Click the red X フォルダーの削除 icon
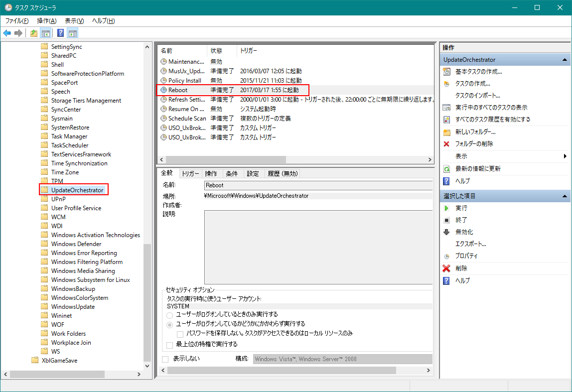 pos(446,144)
